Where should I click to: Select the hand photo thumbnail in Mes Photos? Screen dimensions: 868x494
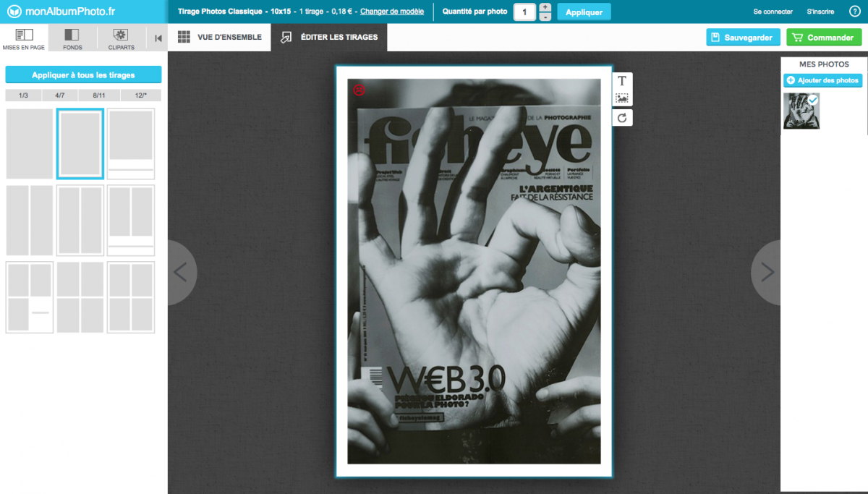[801, 111]
